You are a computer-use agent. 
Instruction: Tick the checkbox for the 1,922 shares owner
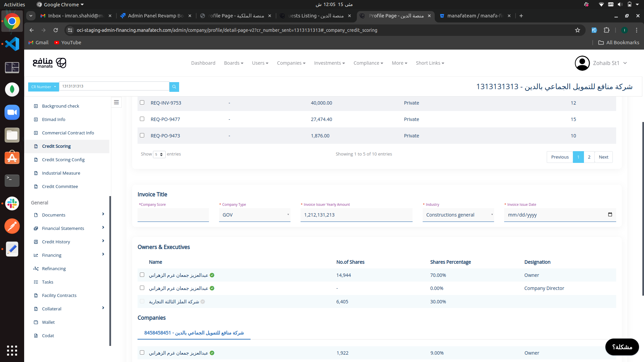point(142,353)
